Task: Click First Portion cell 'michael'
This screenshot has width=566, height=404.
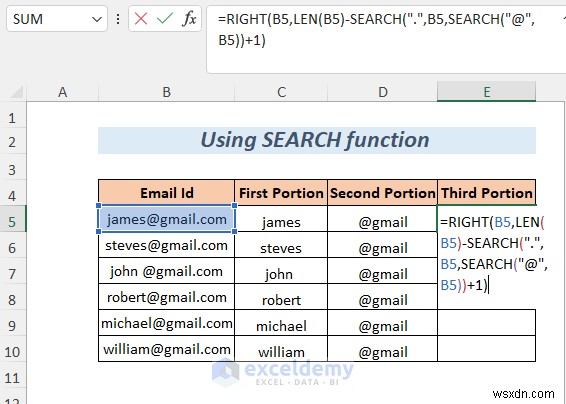Action: pyautogui.click(x=281, y=323)
